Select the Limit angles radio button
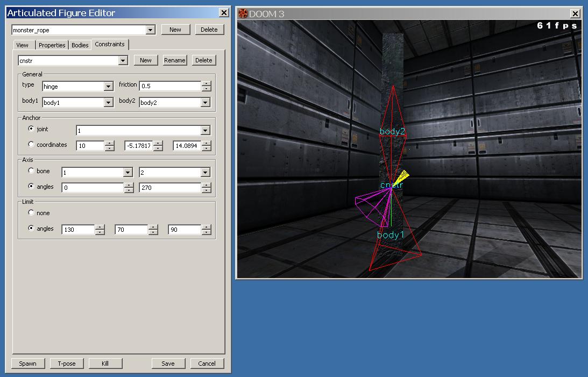This screenshot has width=588, height=377. click(x=31, y=228)
